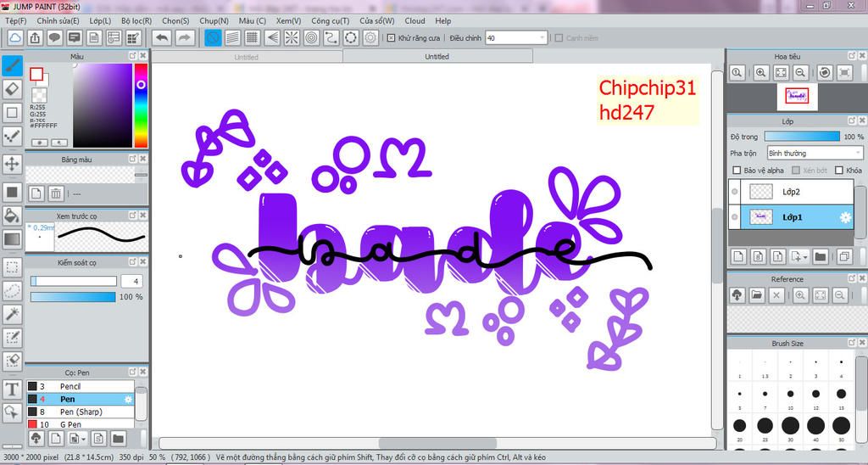This screenshot has height=465, width=868.
Task: Select the Text tool
Action: point(12,389)
